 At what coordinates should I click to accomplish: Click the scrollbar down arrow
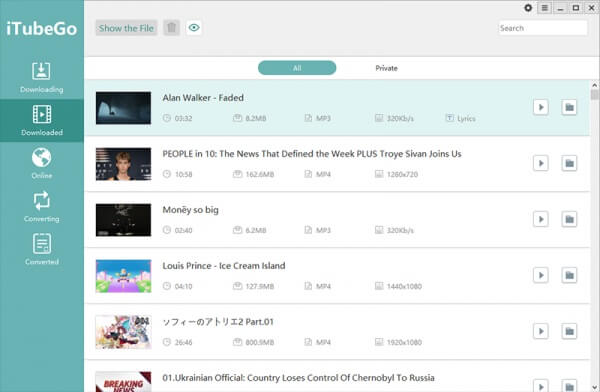pos(594,387)
